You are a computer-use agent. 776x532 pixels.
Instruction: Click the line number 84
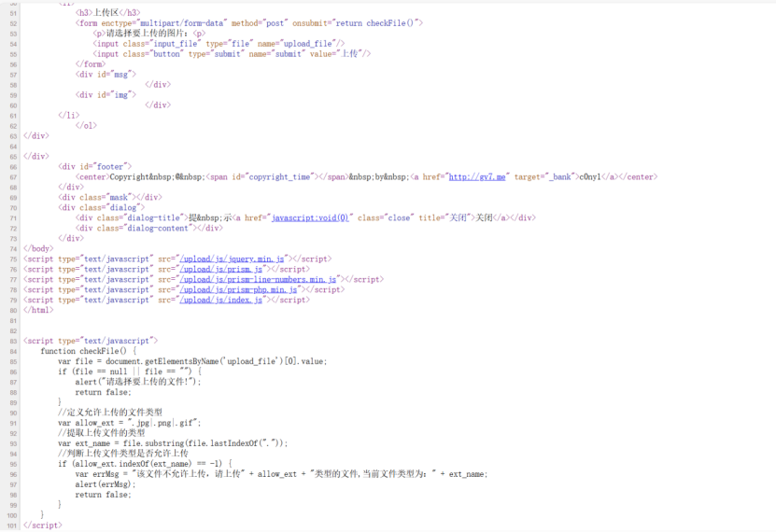click(x=13, y=352)
